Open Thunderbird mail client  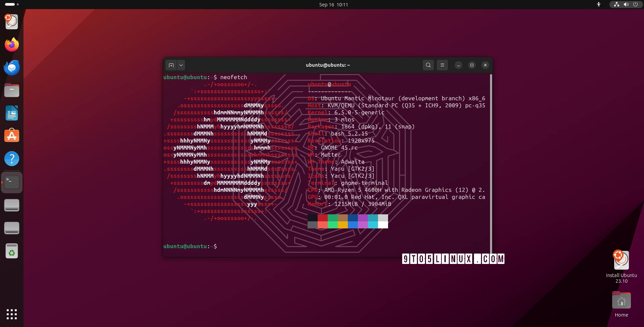tap(12, 67)
